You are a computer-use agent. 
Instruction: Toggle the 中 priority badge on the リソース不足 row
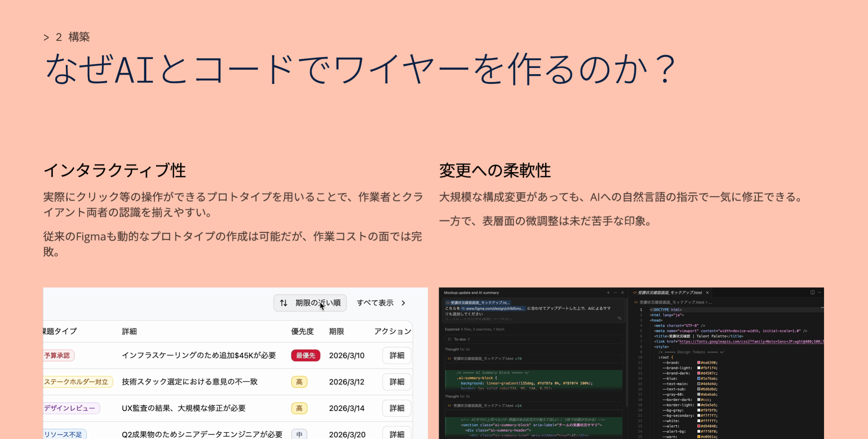tap(299, 434)
